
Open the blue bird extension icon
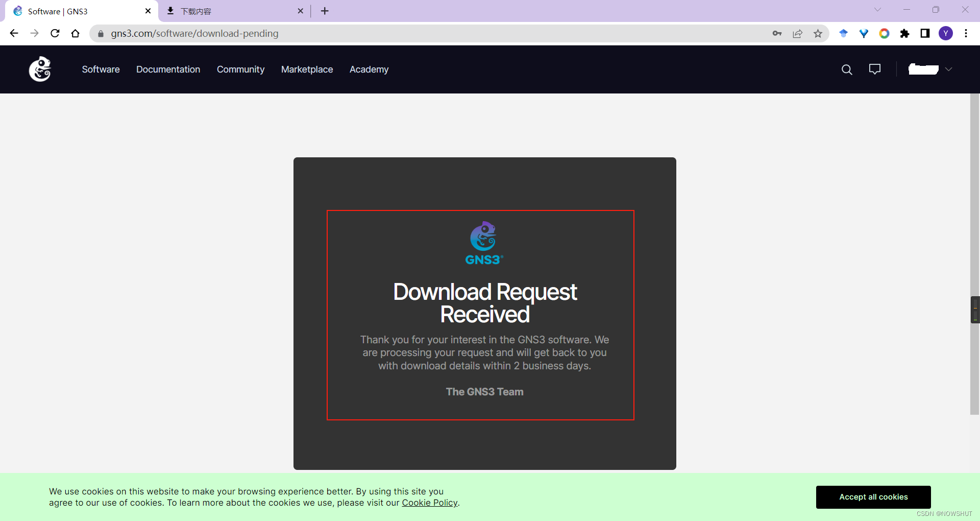(x=843, y=33)
